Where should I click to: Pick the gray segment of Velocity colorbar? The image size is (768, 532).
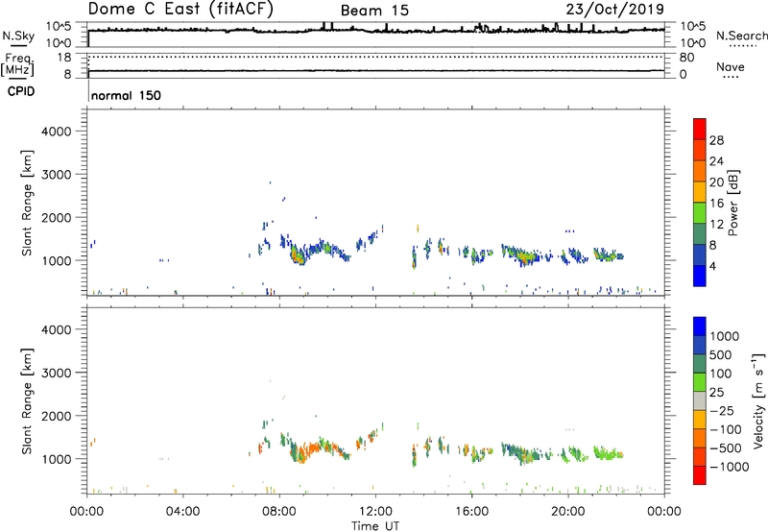click(x=700, y=401)
